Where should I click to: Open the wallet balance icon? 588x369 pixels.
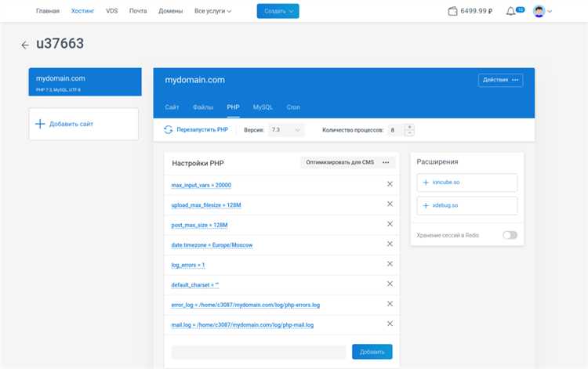tap(452, 11)
